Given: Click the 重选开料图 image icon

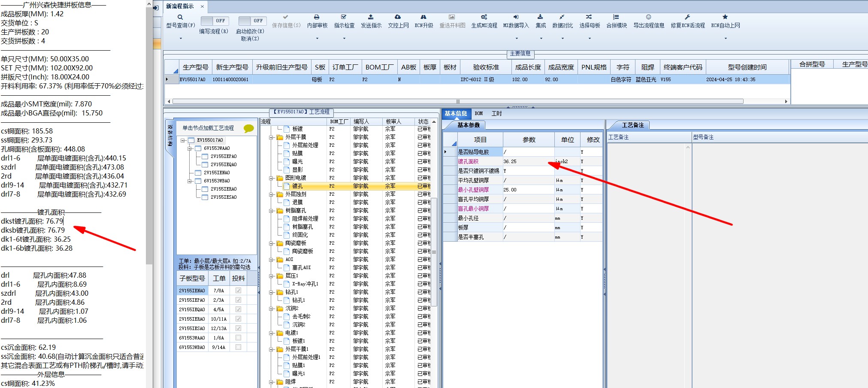Looking at the screenshot, I should [452, 17].
